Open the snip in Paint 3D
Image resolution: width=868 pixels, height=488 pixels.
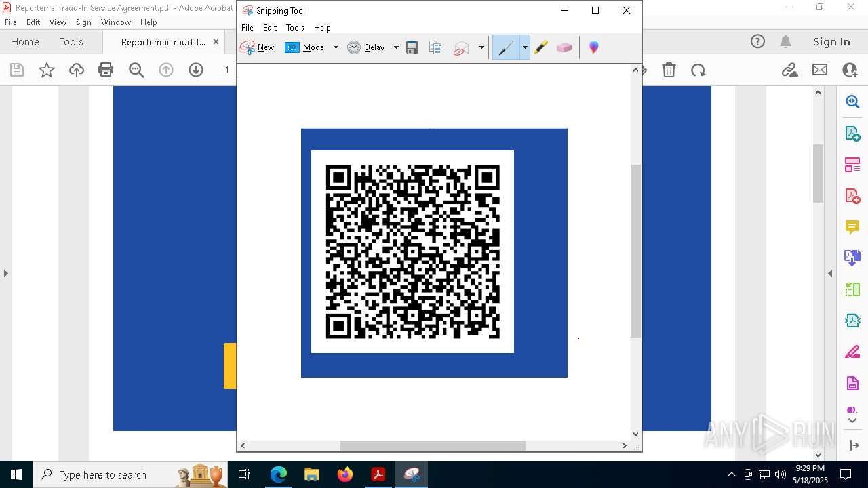(x=594, y=47)
